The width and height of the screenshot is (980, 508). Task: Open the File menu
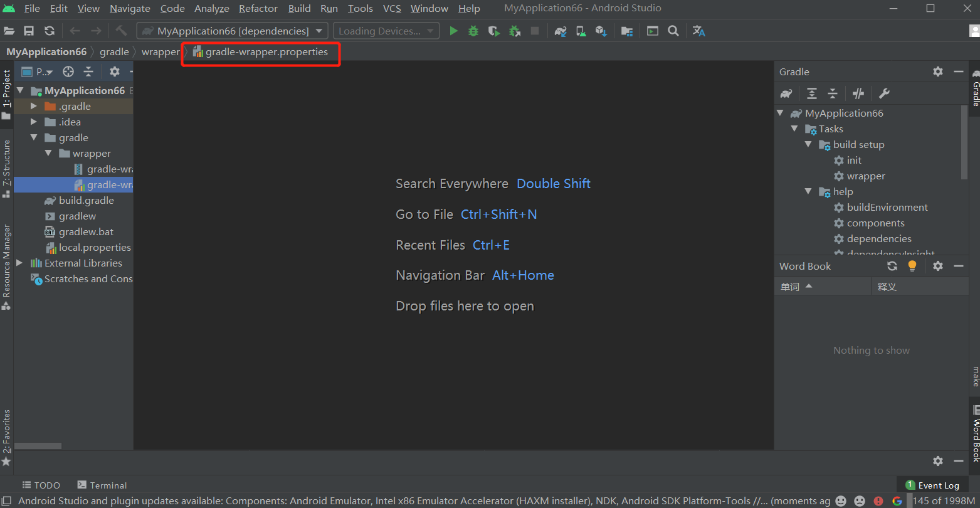coord(32,8)
